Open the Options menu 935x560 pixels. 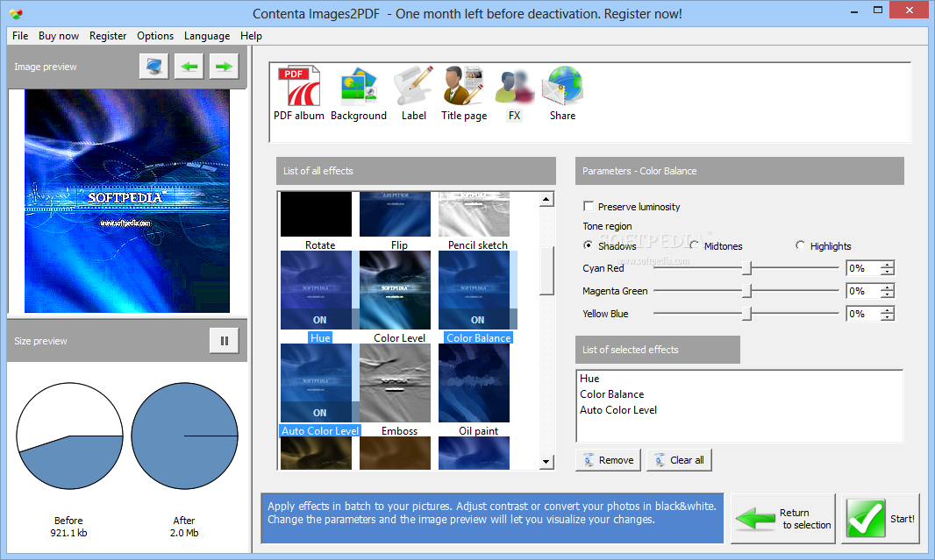pos(155,36)
